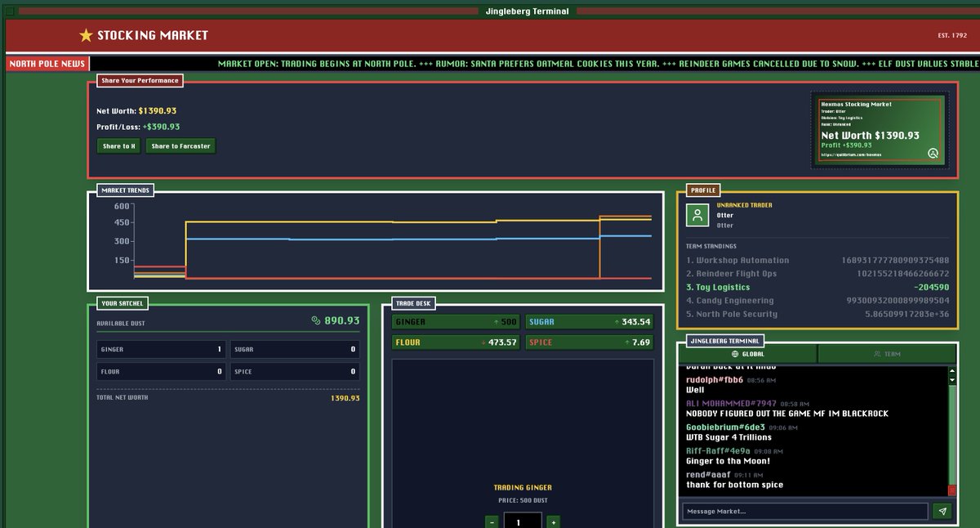This screenshot has width=980, height=528.
Task: Click the Unranked Trader rank label
Action: (744, 205)
